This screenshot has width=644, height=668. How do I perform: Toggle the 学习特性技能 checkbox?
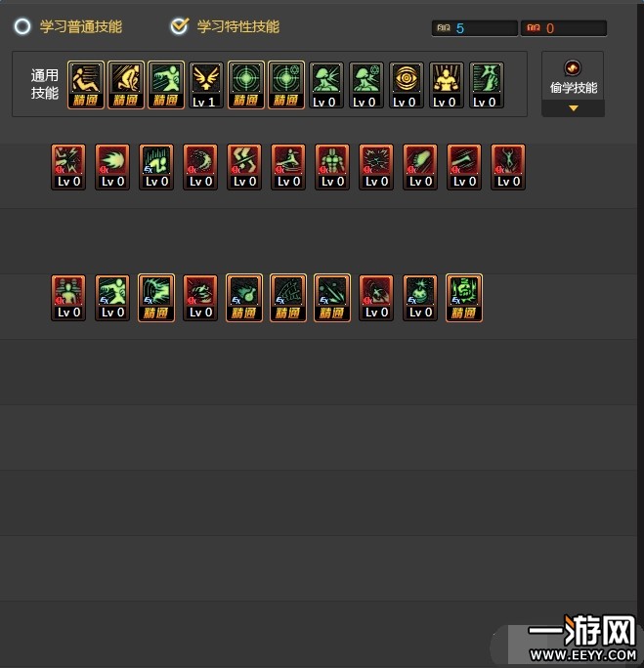(x=180, y=26)
